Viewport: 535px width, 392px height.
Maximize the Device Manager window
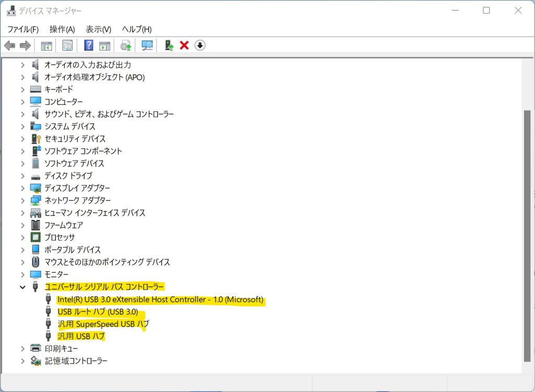pos(486,10)
